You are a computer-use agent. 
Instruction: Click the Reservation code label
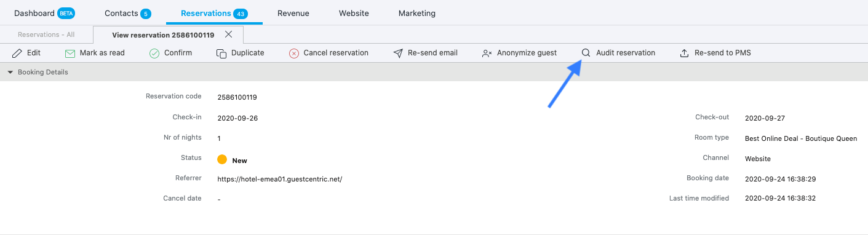click(x=173, y=96)
